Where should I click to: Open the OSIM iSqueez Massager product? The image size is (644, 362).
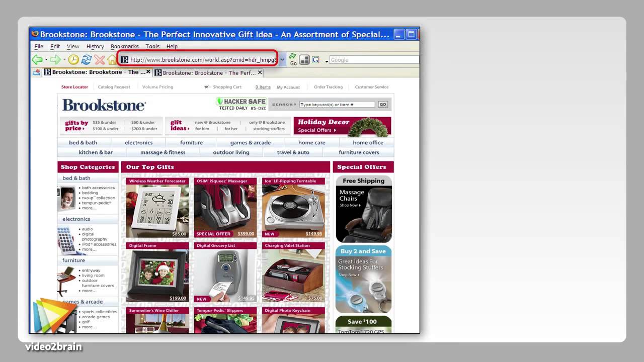(225, 207)
